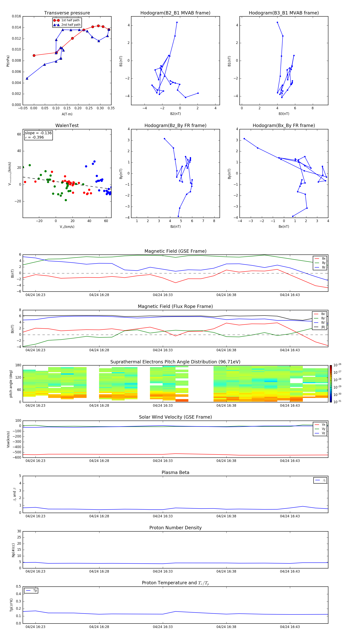
Task: Click the 'Magnetic Field (GSE Frame)' title
Action: click(175, 251)
